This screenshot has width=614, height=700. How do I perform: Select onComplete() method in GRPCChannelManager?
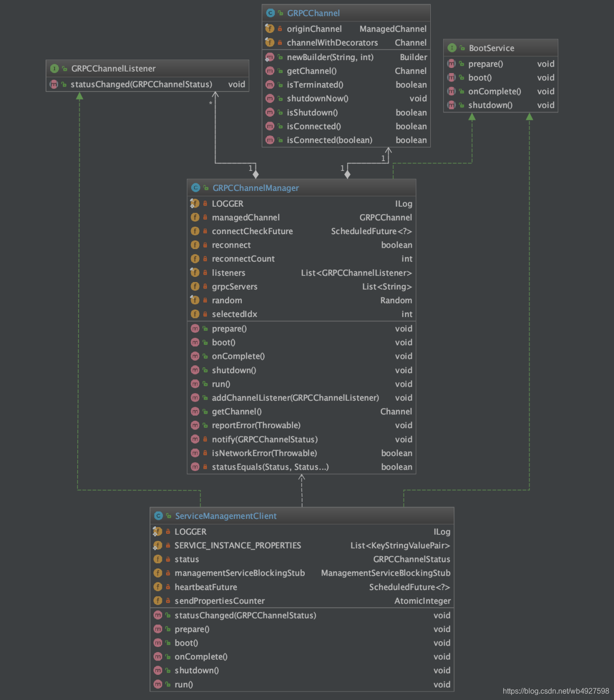[301, 356]
